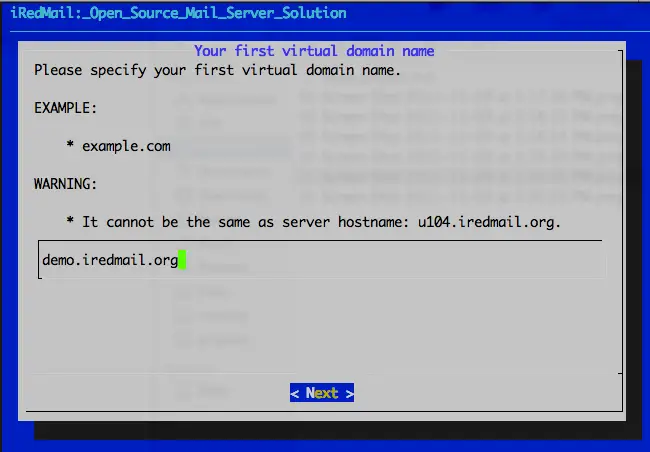Click the demo.iredmail.org text in the field
This screenshot has height=452, width=650.
point(110,260)
